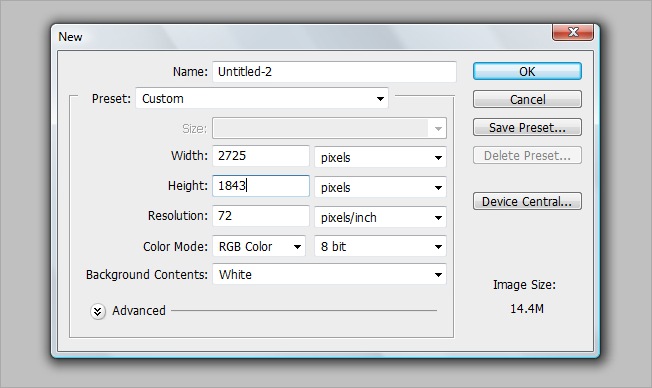
Task: Open the Background Contents dropdown set to White
Action: pos(329,274)
